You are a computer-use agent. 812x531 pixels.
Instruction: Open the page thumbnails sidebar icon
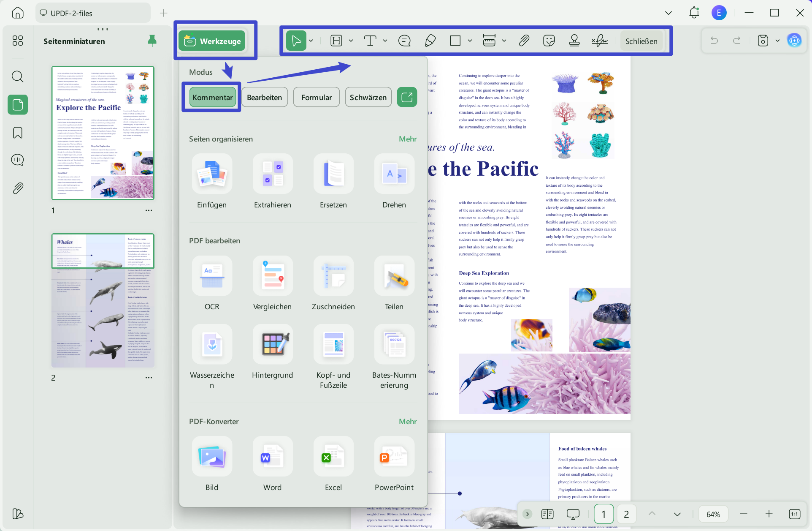pyautogui.click(x=18, y=104)
